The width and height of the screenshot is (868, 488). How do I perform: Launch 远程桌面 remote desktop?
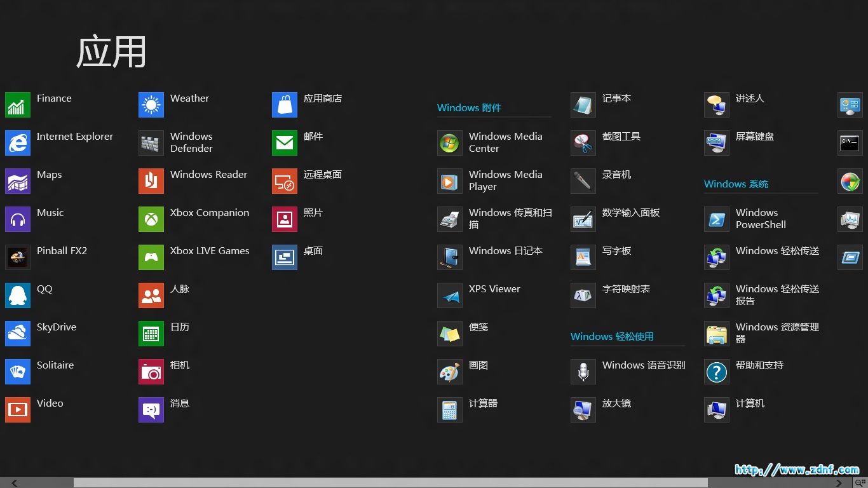(285, 181)
